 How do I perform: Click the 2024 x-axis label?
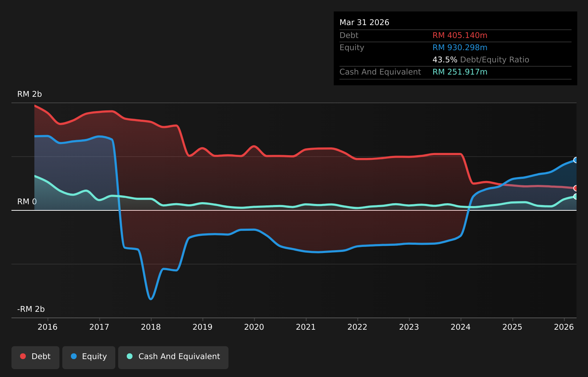point(461,327)
